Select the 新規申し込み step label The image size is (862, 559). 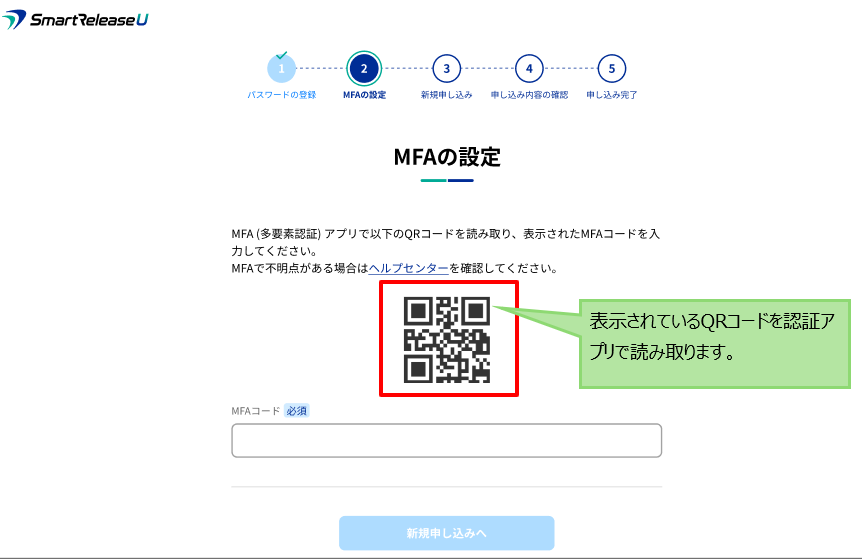[446, 95]
